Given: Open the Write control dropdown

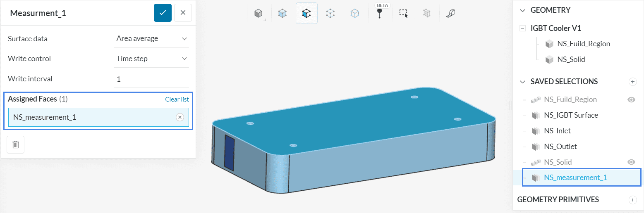Looking at the screenshot, I should point(152,59).
